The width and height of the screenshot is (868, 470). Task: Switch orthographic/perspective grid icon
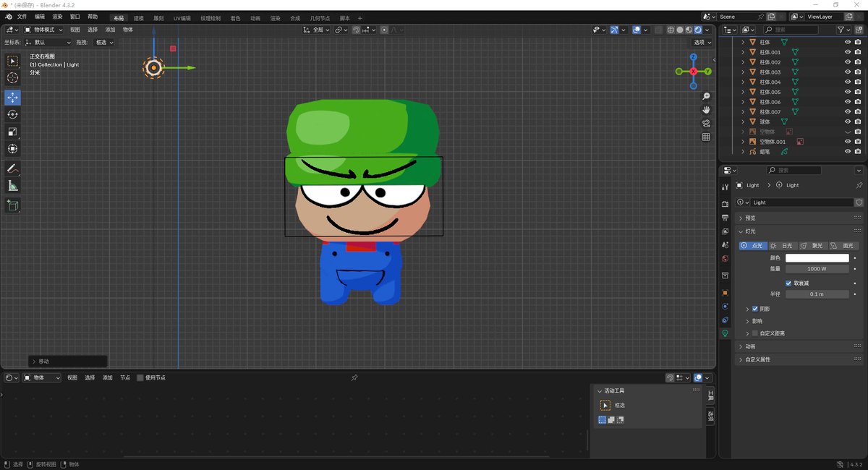(706, 137)
